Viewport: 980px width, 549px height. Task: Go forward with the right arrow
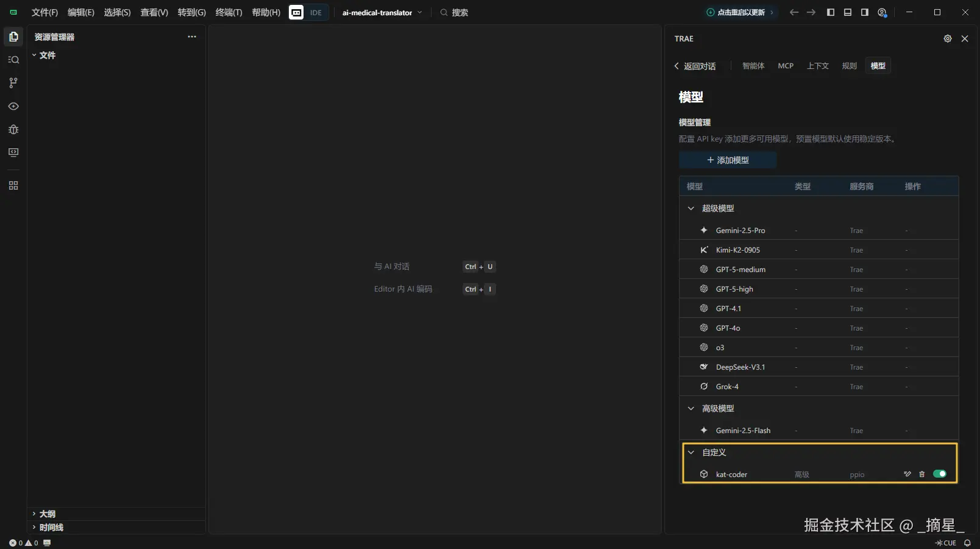pos(811,12)
